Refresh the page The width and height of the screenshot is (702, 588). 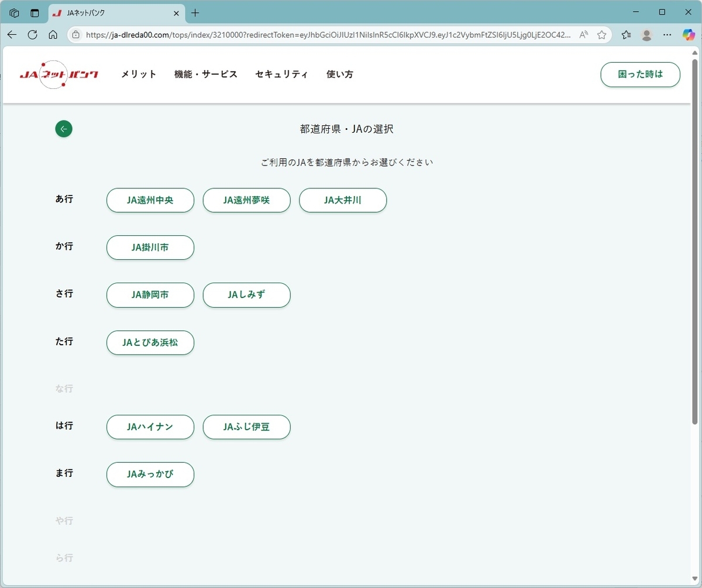[33, 35]
